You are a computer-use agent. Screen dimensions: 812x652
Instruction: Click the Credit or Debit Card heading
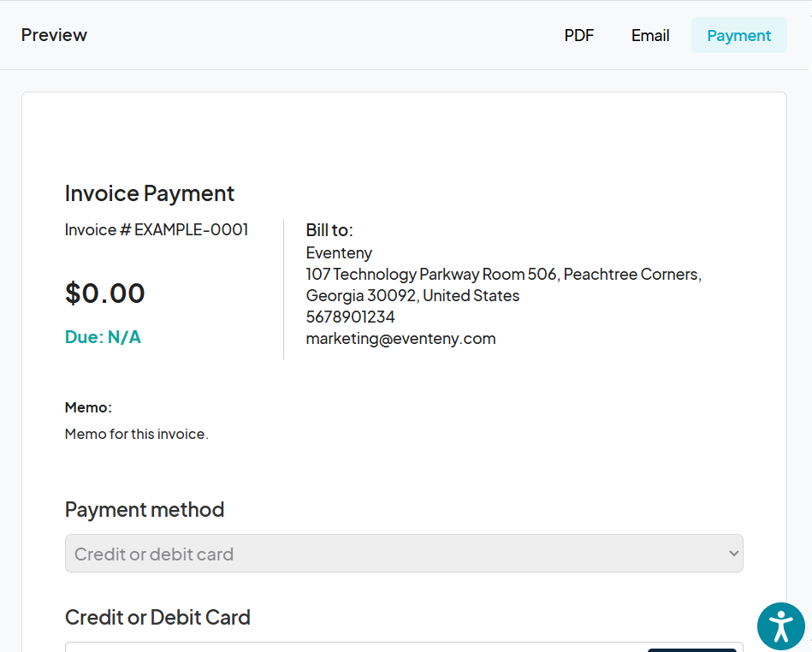click(x=157, y=617)
